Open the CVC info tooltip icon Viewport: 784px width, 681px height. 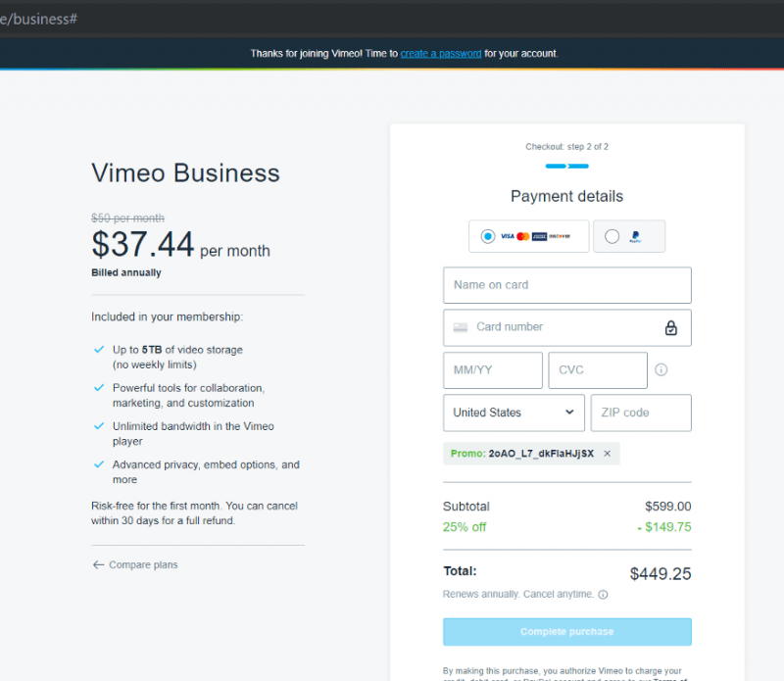(x=661, y=369)
